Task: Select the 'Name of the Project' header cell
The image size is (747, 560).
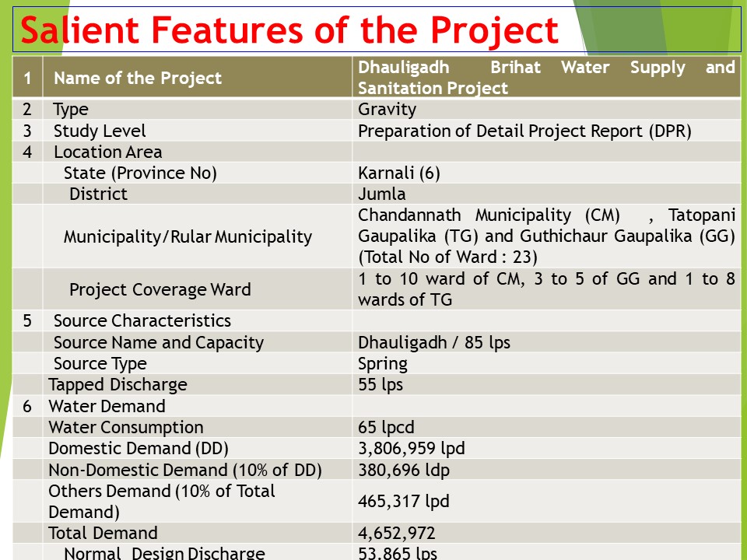Action: click(x=138, y=78)
